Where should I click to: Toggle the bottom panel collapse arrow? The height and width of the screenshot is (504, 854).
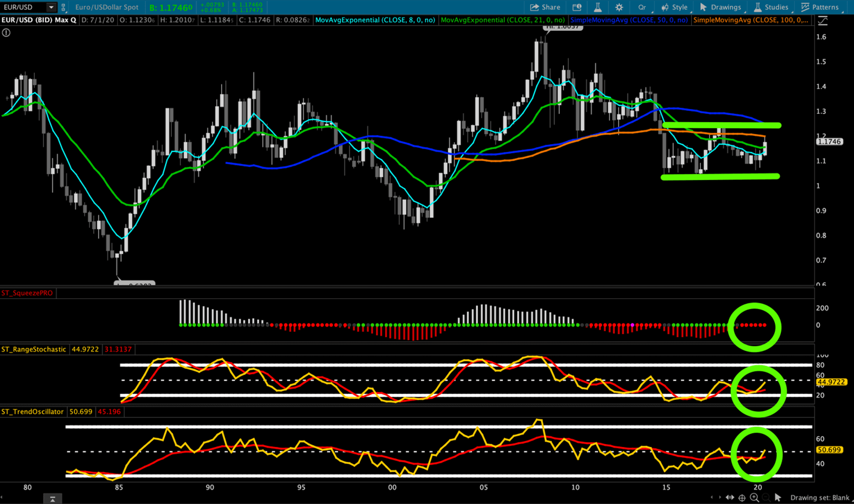point(52,499)
